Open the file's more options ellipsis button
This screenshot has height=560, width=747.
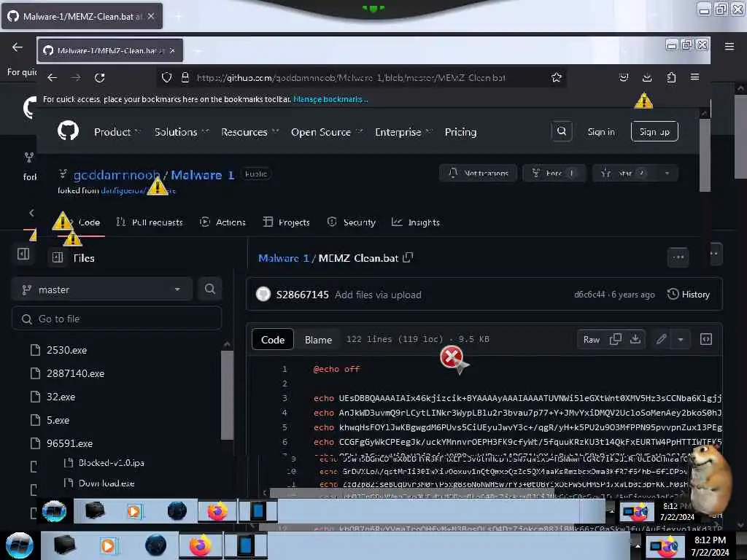678,257
